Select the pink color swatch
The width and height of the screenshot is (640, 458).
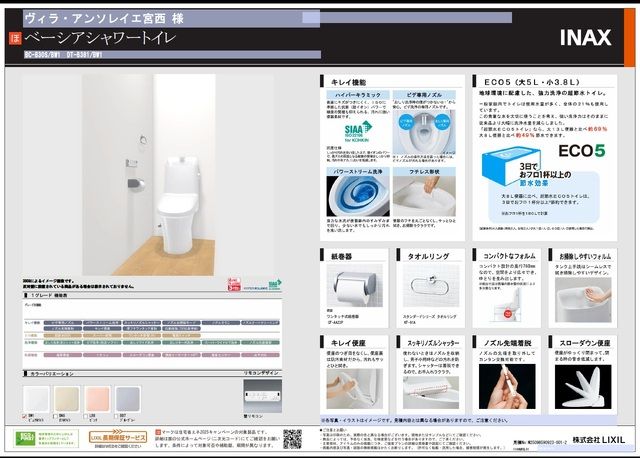(97, 399)
